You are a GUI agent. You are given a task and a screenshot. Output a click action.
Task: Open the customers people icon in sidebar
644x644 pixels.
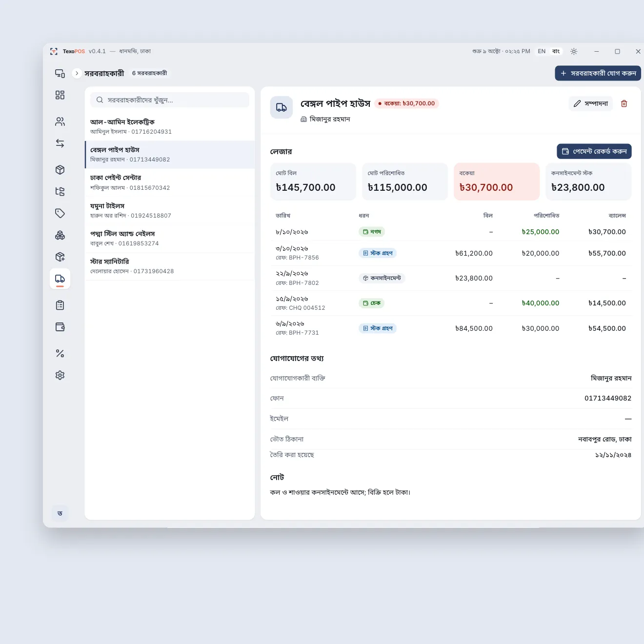pos(60,121)
